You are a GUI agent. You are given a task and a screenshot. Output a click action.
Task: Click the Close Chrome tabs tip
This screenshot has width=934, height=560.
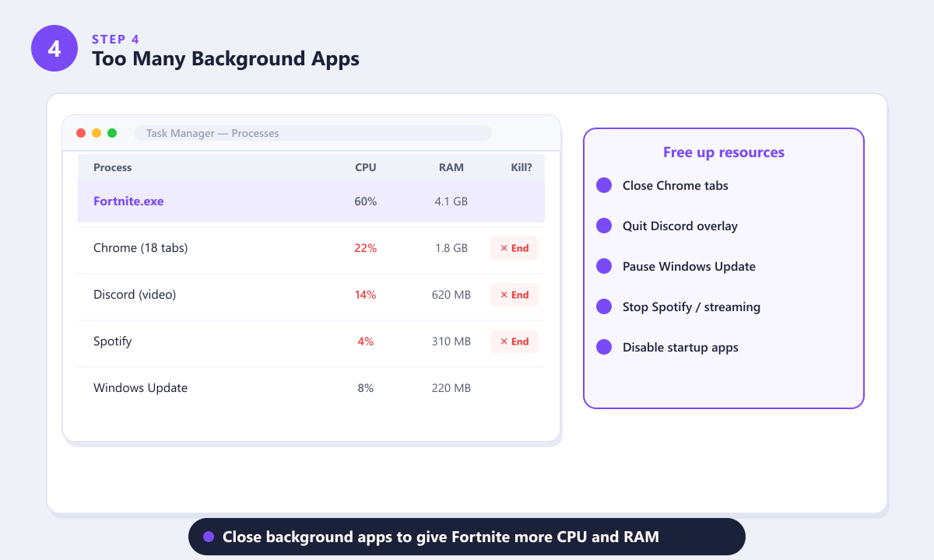pyautogui.click(x=676, y=186)
